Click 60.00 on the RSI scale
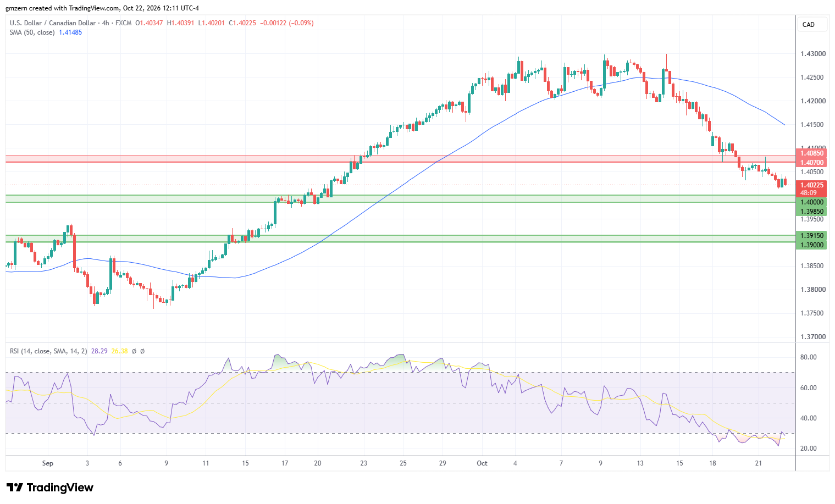The width and height of the screenshot is (835, 504). pyautogui.click(x=808, y=388)
